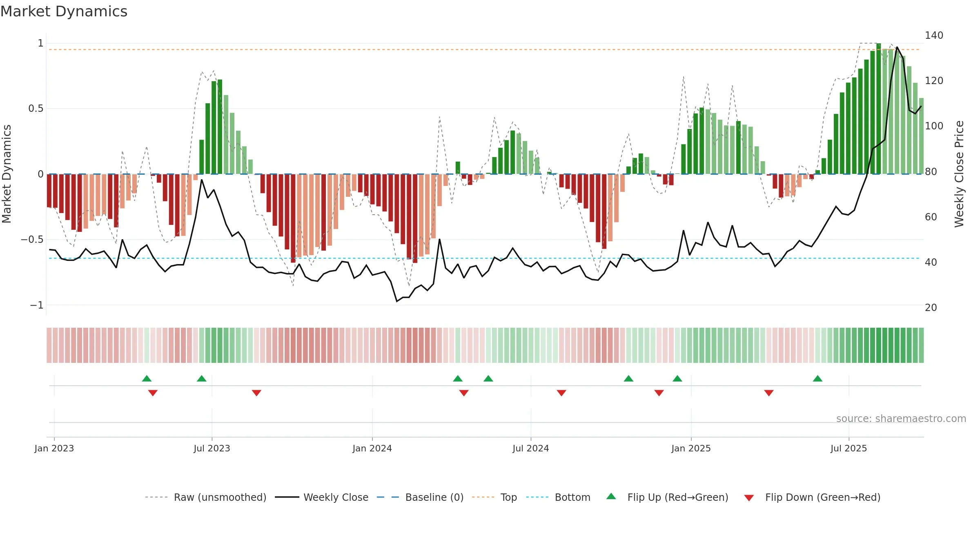The width and height of the screenshot is (980, 551).
Task: Click the cyan dashed line sample in the legend
Action: pyautogui.click(x=537, y=497)
